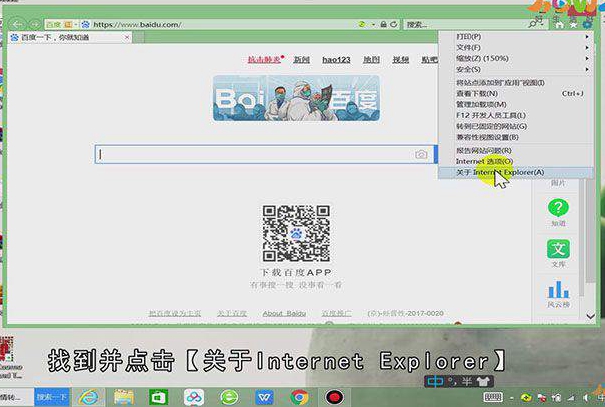Close the Baidu tab with its X

[x=127, y=37]
